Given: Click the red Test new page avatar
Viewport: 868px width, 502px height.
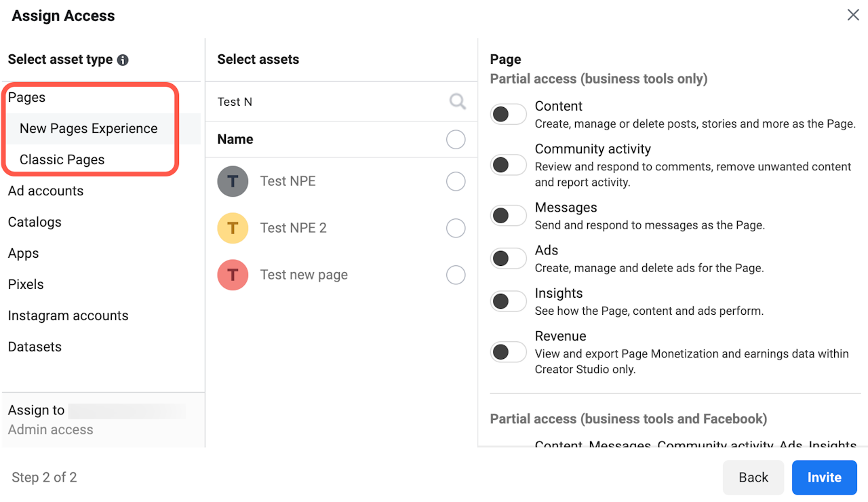Looking at the screenshot, I should click(233, 275).
